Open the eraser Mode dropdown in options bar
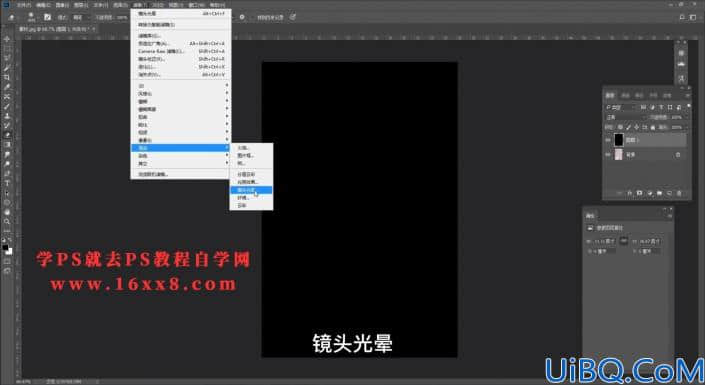Screen dimensions: 705x385 coord(81,17)
